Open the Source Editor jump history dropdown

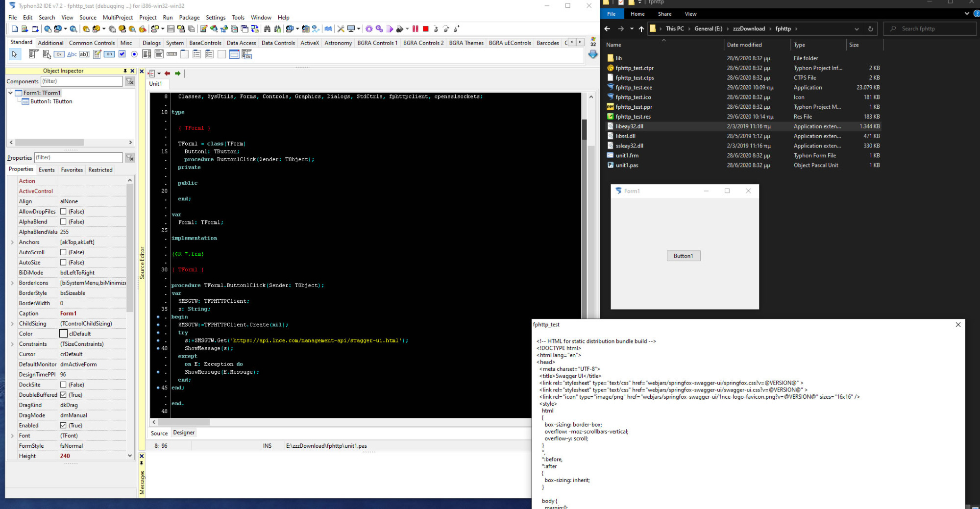159,73
